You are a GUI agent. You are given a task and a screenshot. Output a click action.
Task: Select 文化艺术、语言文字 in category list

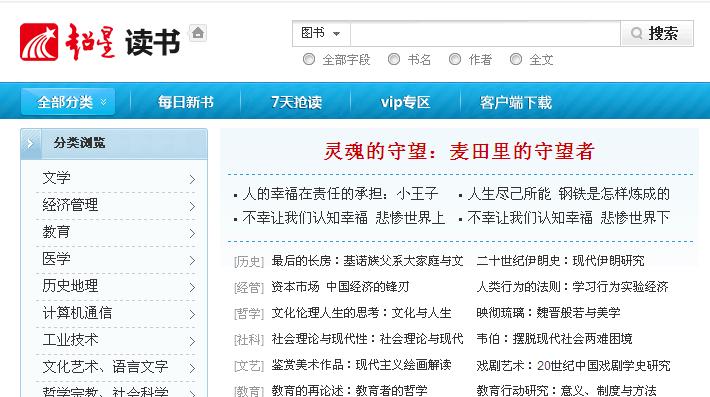[x=105, y=366]
